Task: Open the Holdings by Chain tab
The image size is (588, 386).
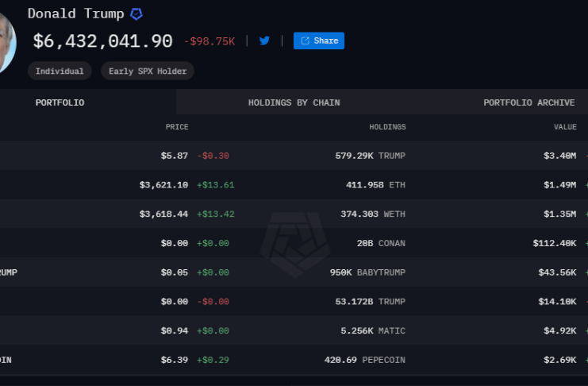Action: [x=294, y=102]
